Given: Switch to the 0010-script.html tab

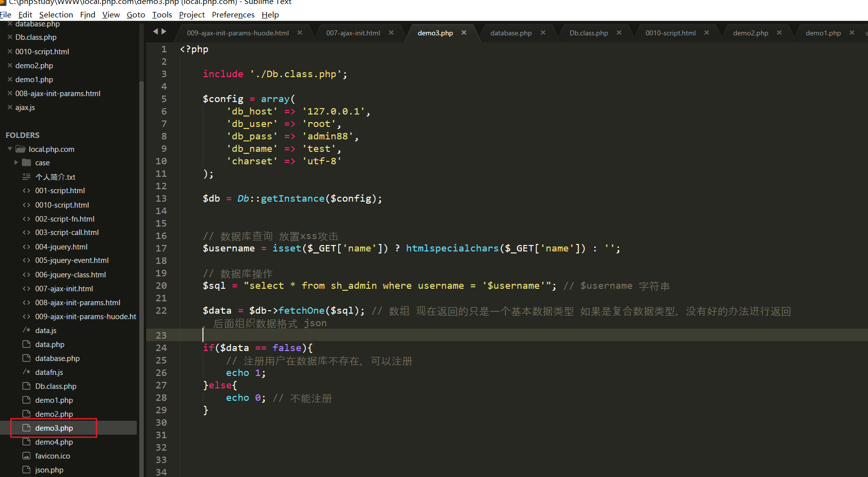Looking at the screenshot, I should [x=670, y=33].
